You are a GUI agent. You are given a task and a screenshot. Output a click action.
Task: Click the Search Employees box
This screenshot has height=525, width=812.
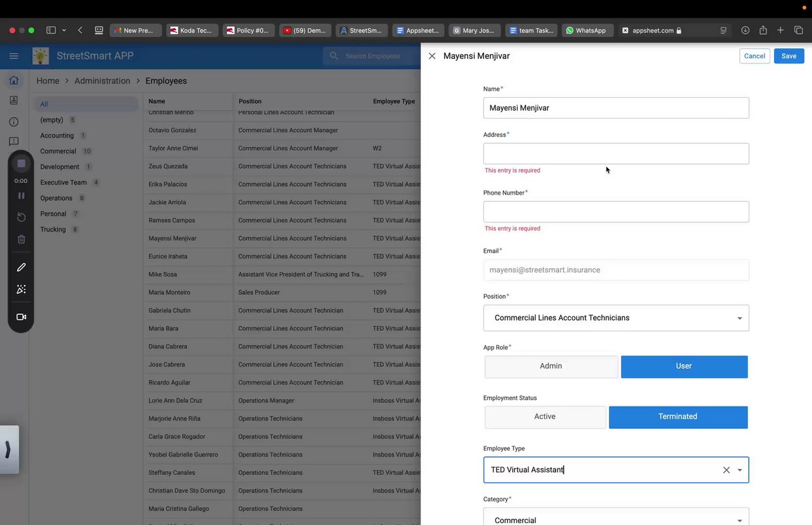tap(371, 56)
